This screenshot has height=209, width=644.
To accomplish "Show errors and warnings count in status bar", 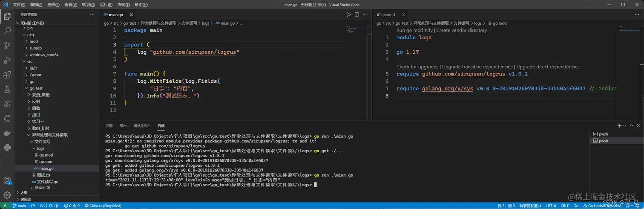I will pyautogui.click(x=72, y=206).
